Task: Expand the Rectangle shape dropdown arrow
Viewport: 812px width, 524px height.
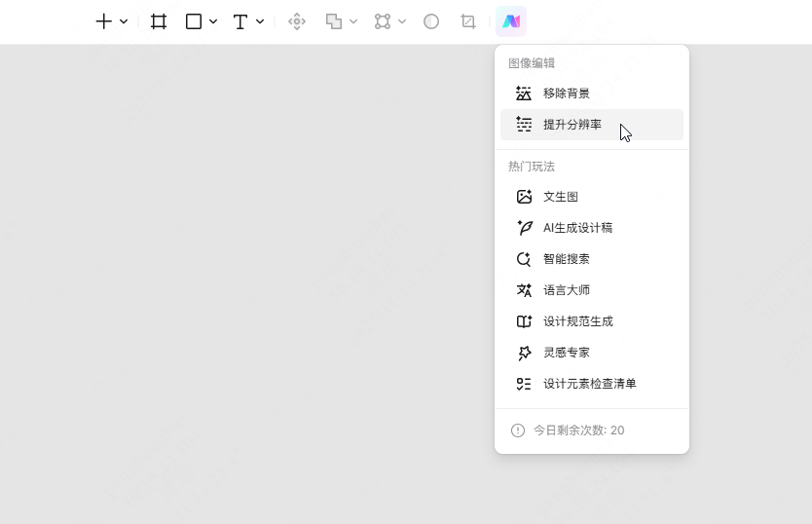Action: click(213, 21)
